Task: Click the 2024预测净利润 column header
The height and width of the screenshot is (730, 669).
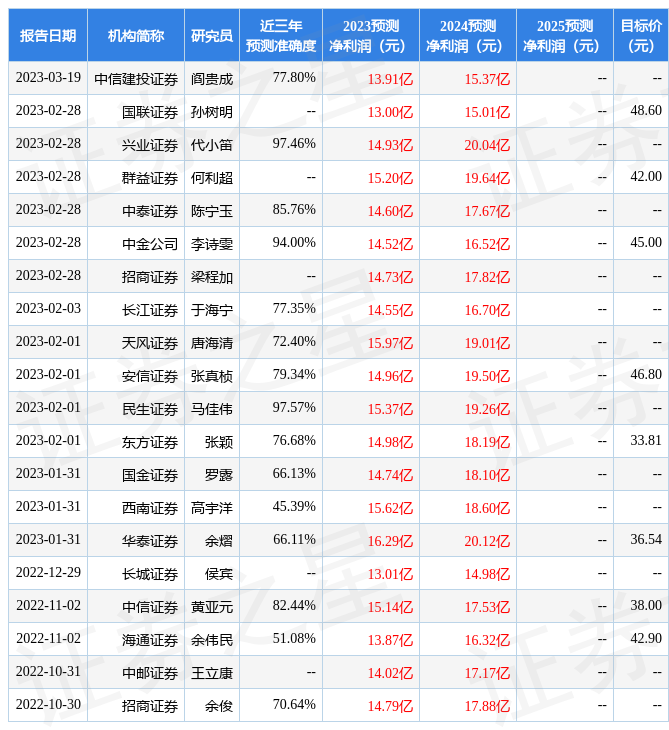Action: (x=468, y=35)
